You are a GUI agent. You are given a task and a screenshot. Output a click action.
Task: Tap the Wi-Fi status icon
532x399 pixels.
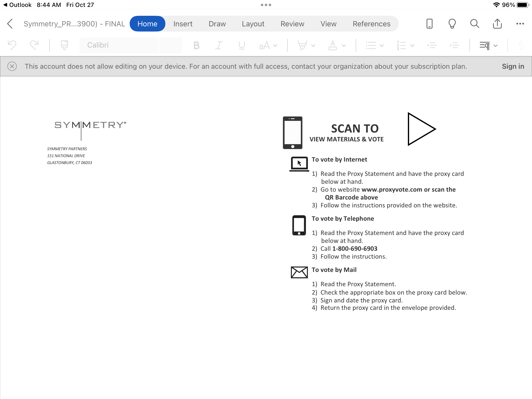click(x=496, y=5)
